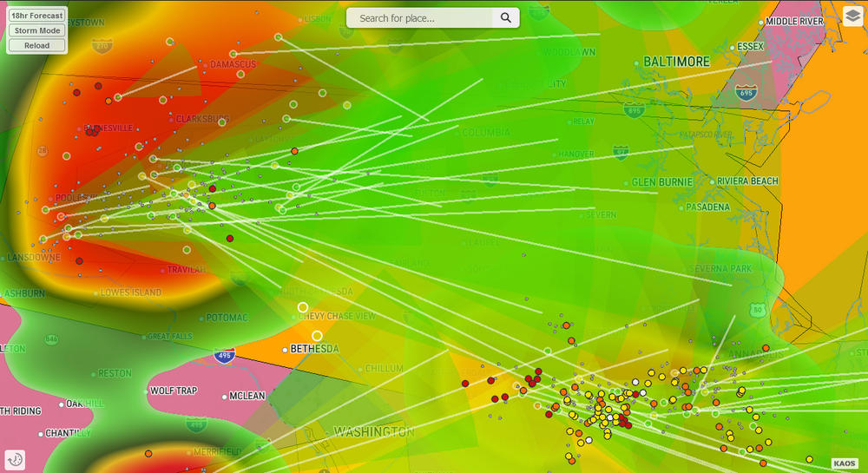868x473 pixels.
Task: Click the SEVERN label
Action: pyautogui.click(x=601, y=214)
